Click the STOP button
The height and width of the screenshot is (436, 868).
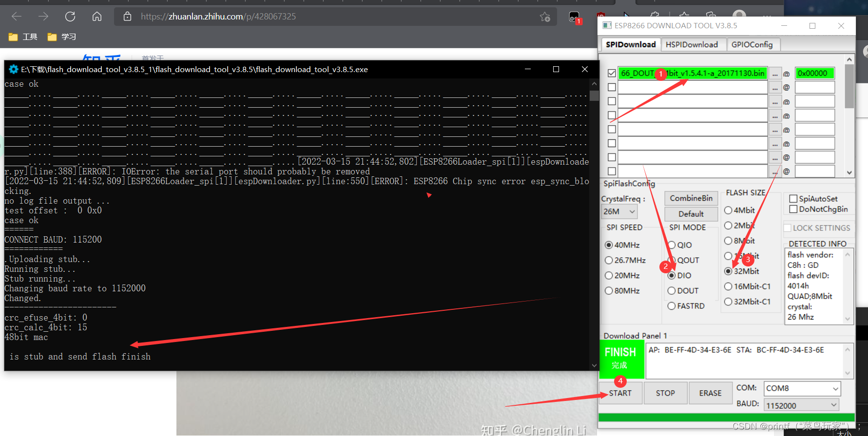tap(665, 393)
